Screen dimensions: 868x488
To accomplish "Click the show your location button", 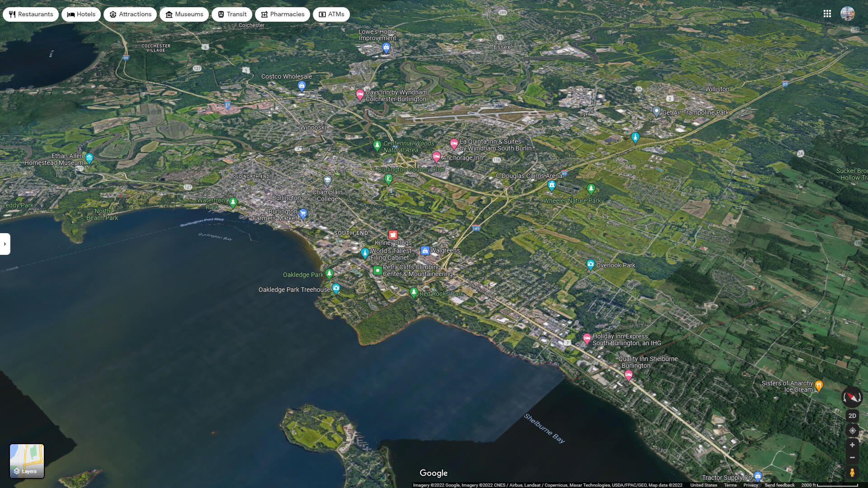I will click(x=852, y=431).
